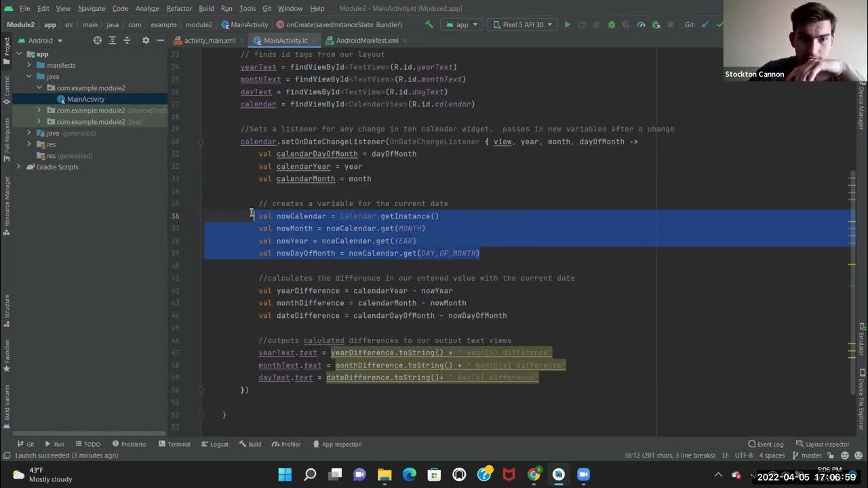Screen dimensions: 868x488
Task: Collapse the java folder
Action: [x=30, y=77]
